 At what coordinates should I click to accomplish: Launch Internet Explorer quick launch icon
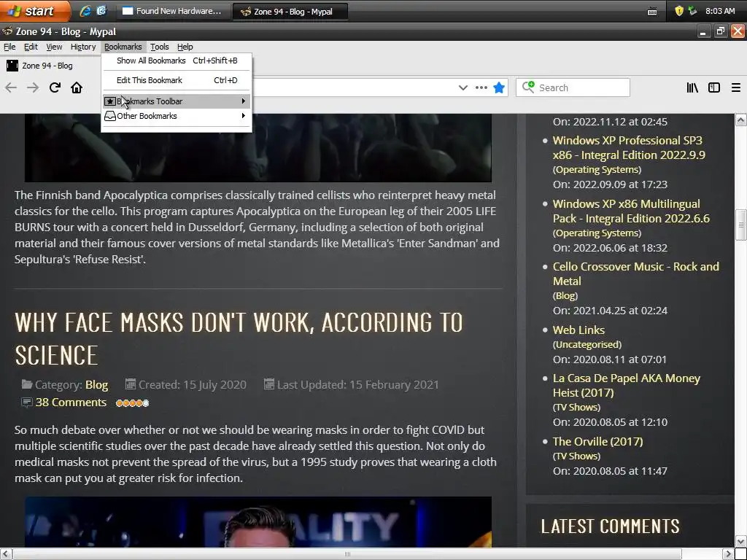pos(85,11)
